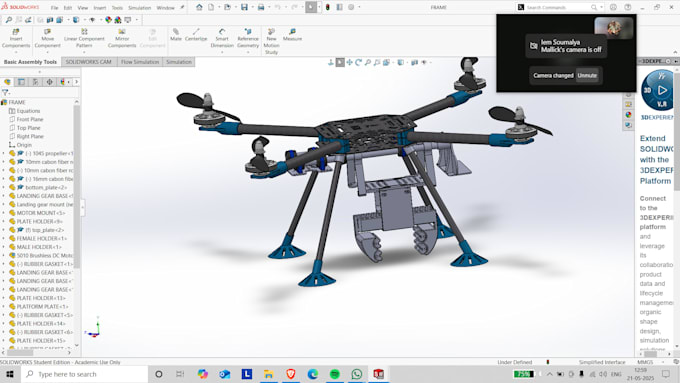Toggle the Select cursor tool in title bar
Viewport: 680px width, 383px height.
click(311, 7)
